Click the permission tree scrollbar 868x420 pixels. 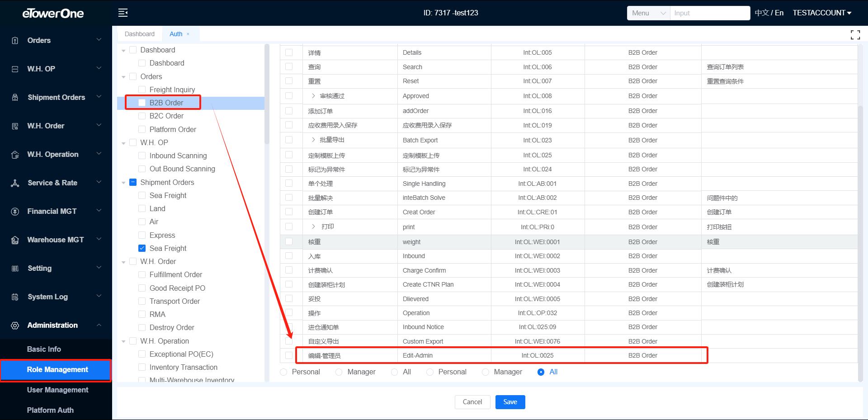[267, 94]
